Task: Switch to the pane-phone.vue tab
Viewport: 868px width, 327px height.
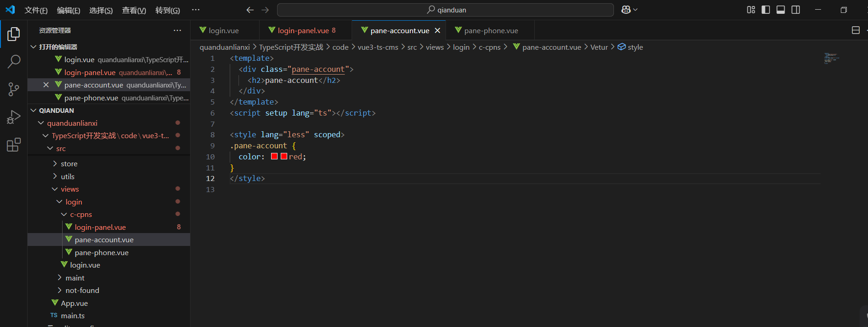Action: [491, 30]
